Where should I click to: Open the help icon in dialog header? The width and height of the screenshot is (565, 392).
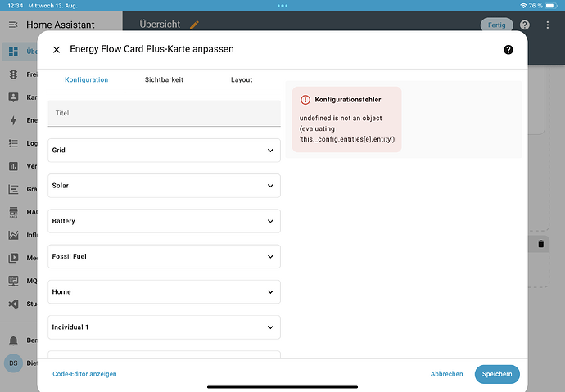pyautogui.click(x=508, y=50)
